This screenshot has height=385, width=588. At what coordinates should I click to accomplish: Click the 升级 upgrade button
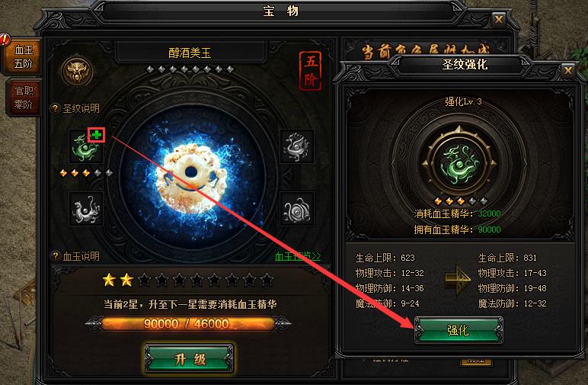190,359
